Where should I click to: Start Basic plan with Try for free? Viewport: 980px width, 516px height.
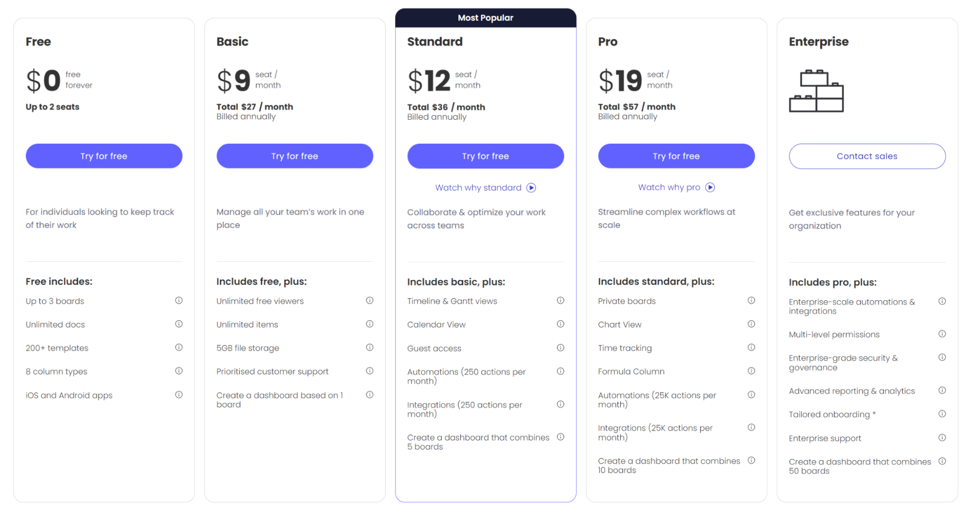tap(295, 156)
